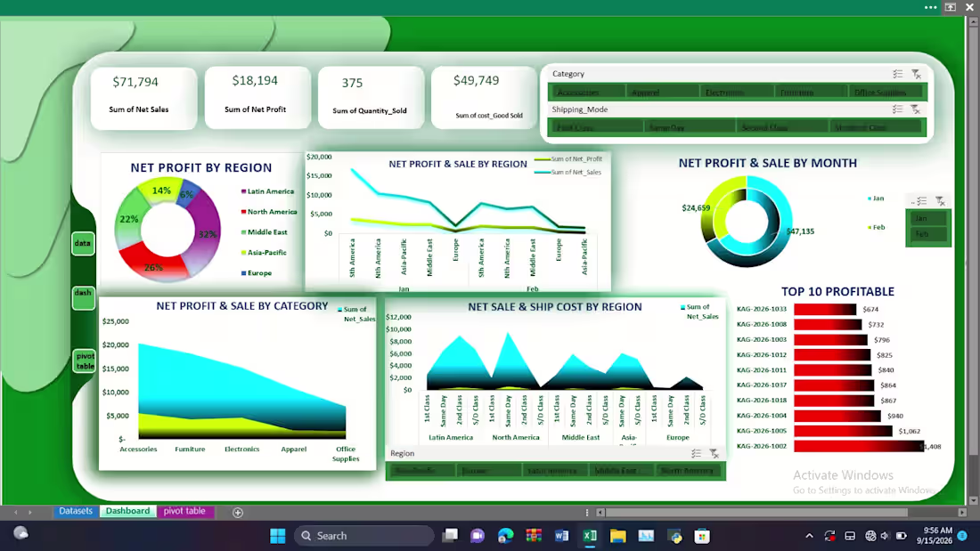Viewport: 980px width, 551px height.
Task: Open Task View from the taskbar
Action: pos(450,536)
